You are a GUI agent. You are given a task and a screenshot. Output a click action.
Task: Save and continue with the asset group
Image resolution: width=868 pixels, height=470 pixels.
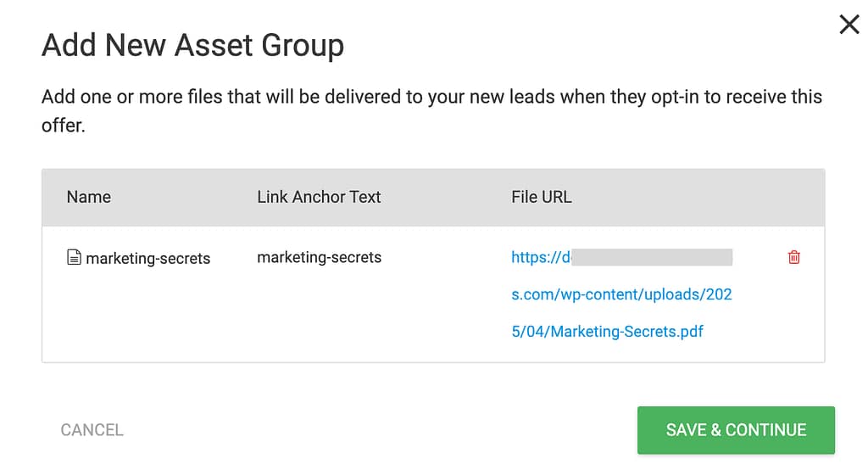click(x=736, y=430)
